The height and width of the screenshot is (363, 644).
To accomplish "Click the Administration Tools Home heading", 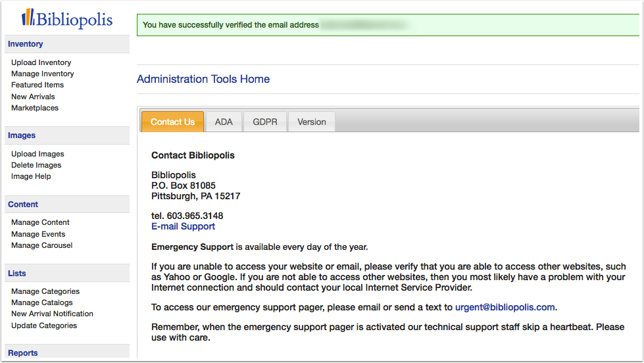I will pyautogui.click(x=203, y=79).
